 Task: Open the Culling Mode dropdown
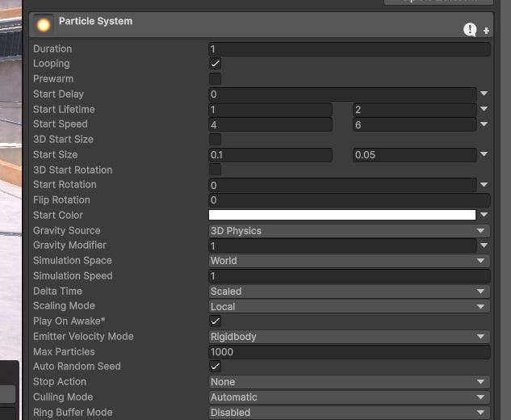(349, 397)
